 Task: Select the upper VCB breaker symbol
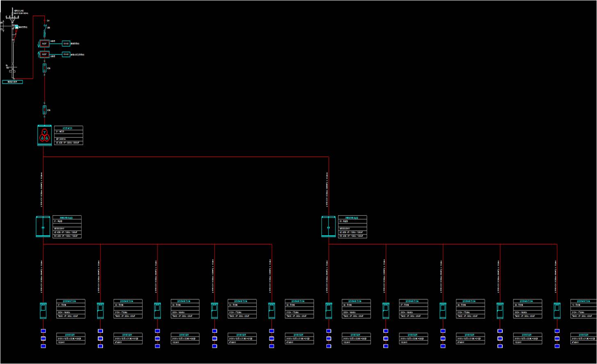click(45, 68)
